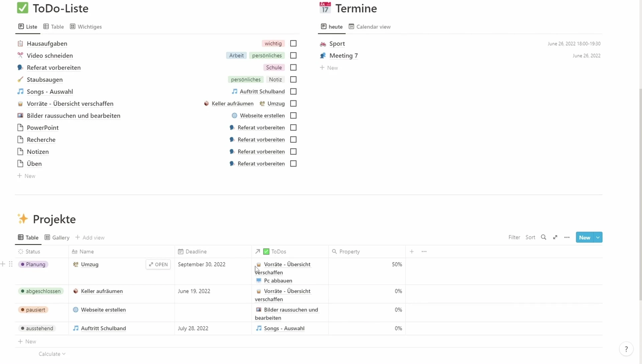The width and height of the screenshot is (642, 364).
Task: Switch Termine to Calendar view
Action: click(x=369, y=27)
